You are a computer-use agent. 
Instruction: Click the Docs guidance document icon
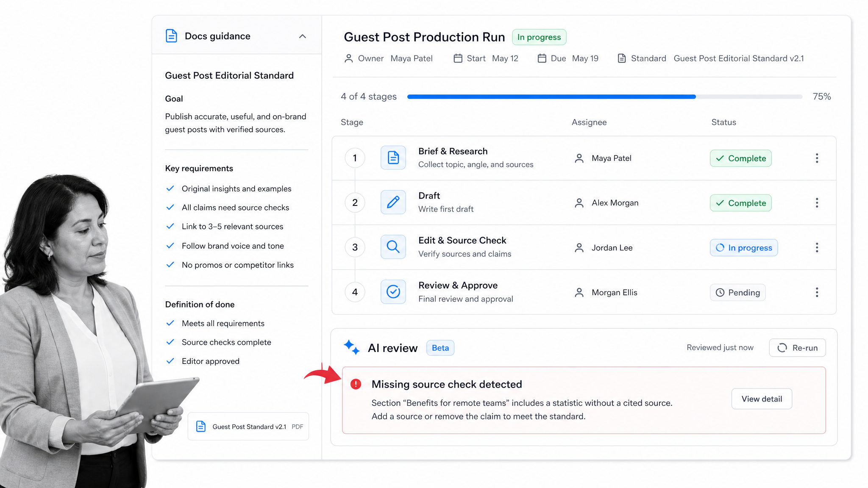[171, 36]
